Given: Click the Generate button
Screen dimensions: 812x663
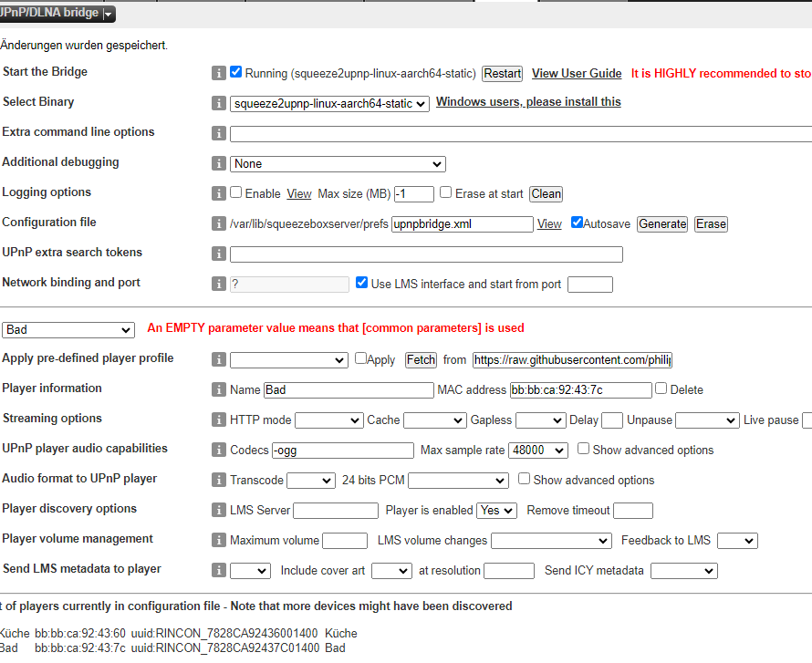Looking at the screenshot, I should coord(661,224).
